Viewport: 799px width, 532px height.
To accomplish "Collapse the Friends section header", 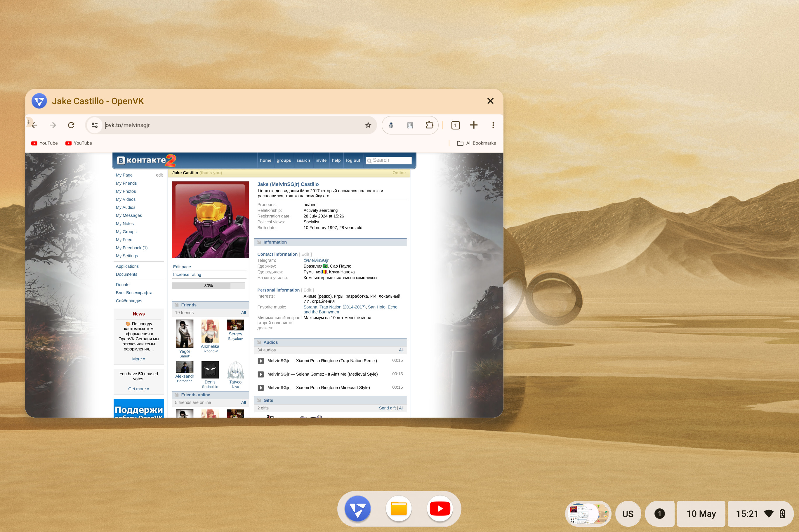I will point(189,305).
